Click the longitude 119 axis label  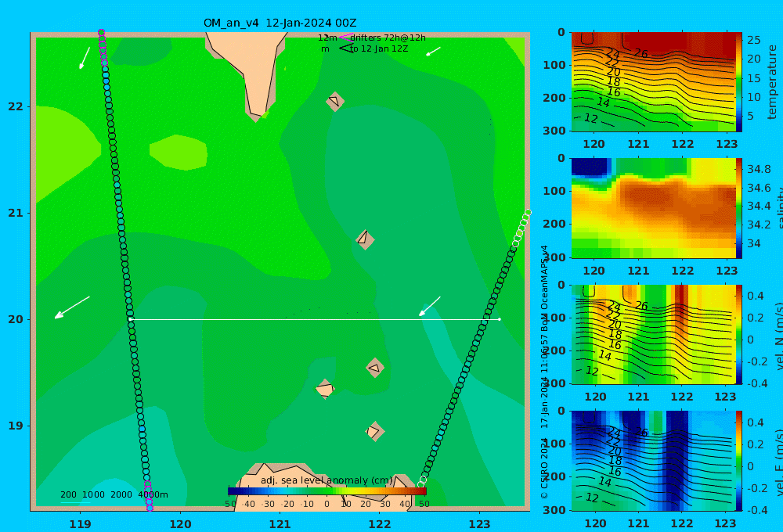click(x=81, y=524)
